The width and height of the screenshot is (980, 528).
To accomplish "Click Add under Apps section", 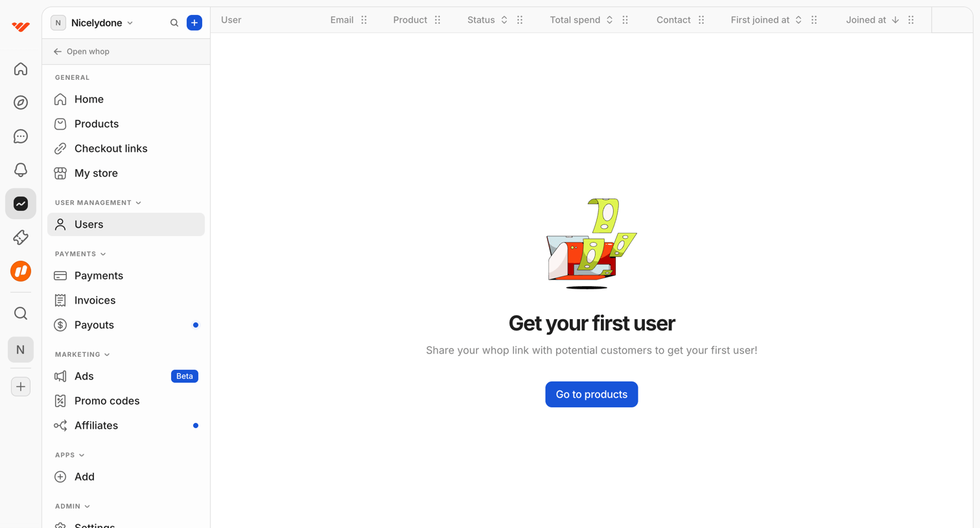I will point(126,477).
